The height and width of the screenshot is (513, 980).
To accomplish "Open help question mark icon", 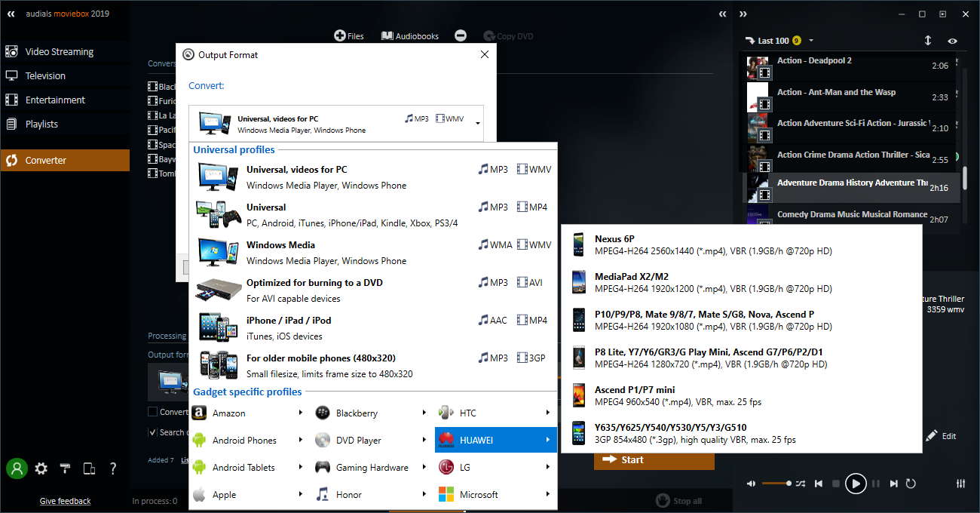I will coord(113,468).
